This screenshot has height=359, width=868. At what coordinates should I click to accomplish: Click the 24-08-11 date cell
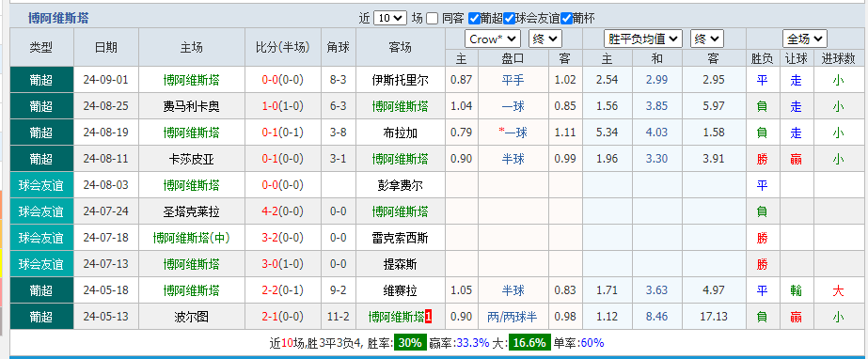pos(105,160)
